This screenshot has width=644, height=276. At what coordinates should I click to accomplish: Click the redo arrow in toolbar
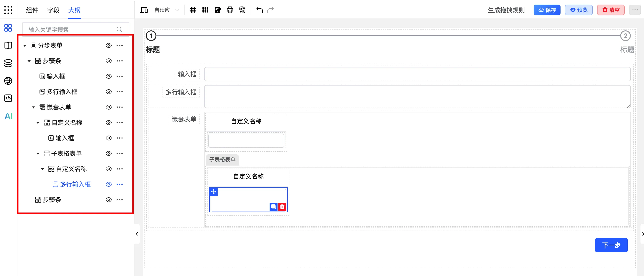pyautogui.click(x=270, y=10)
